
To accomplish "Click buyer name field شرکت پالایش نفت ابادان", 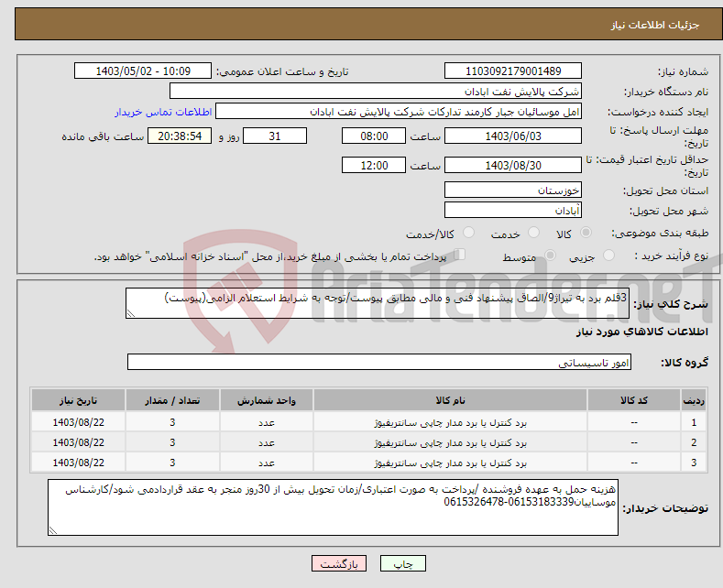I will [x=376, y=92].
